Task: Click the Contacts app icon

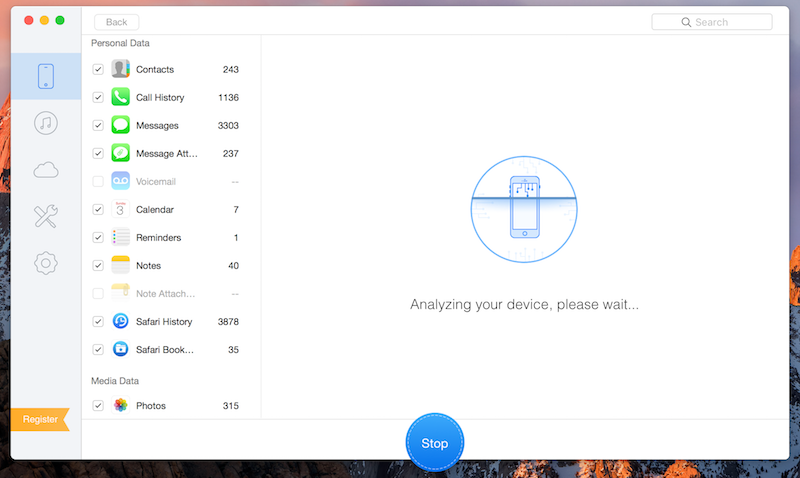Action: click(x=121, y=69)
